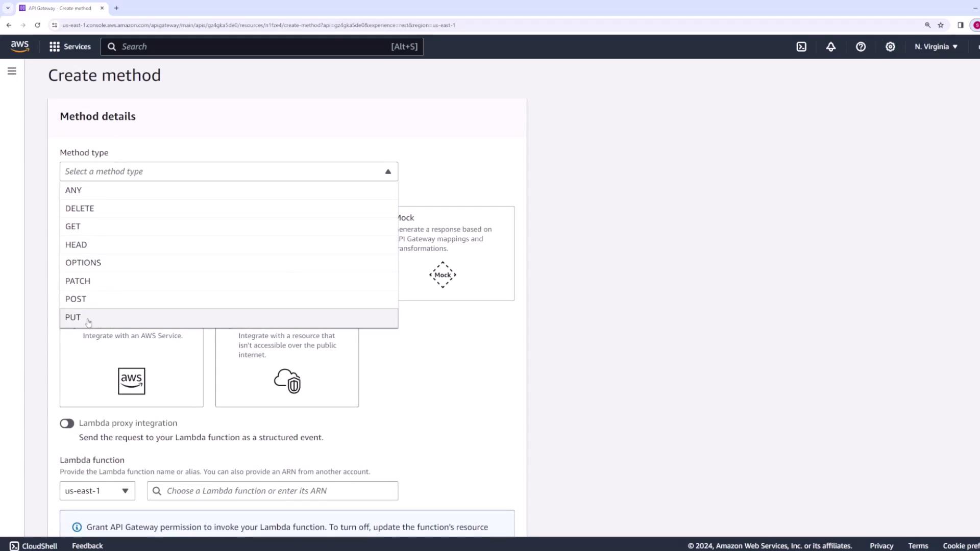
Task: Click the browser bookmark star icon
Action: pyautogui.click(x=941, y=25)
